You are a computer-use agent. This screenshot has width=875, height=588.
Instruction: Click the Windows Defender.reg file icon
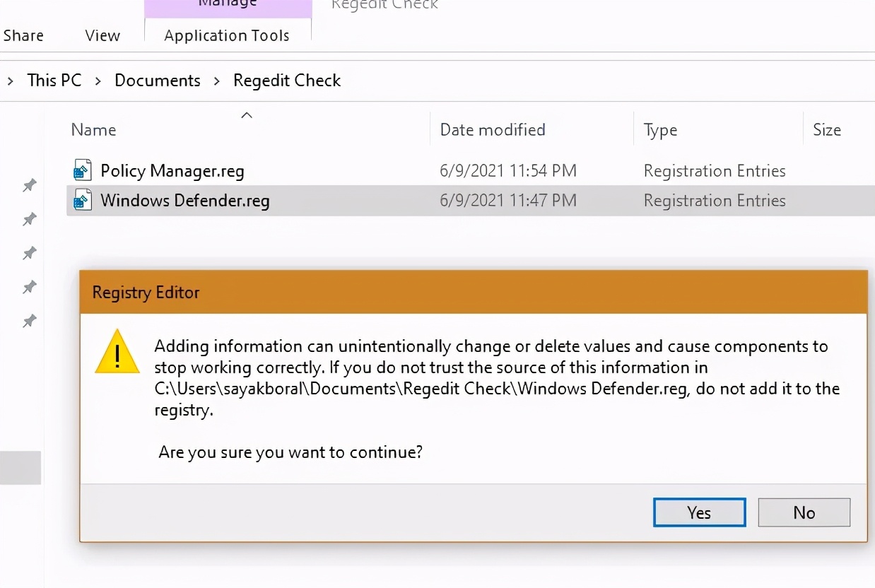pyautogui.click(x=83, y=200)
